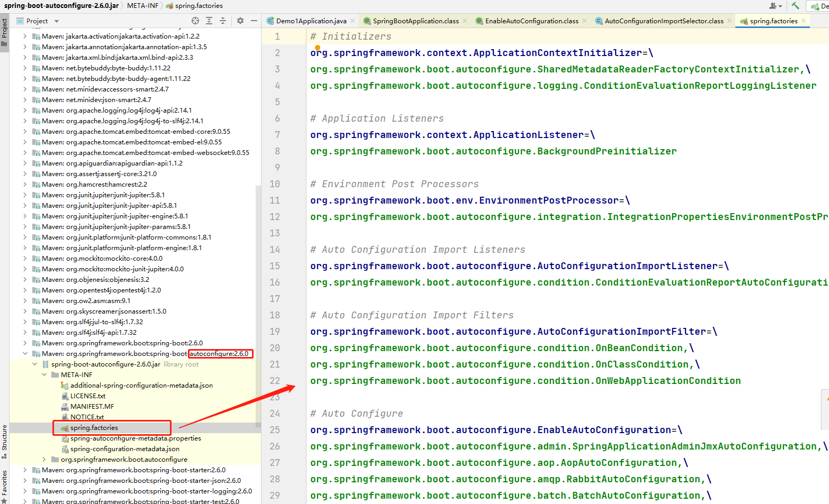Switch to Demo1Application.java tab
This screenshot has height=504, width=829.
point(311,21)
